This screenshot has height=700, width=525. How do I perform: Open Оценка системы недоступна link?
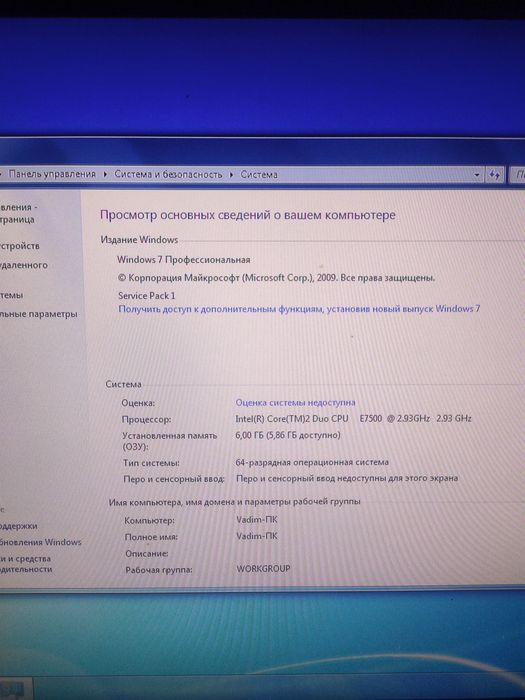[x=295, y=403]
